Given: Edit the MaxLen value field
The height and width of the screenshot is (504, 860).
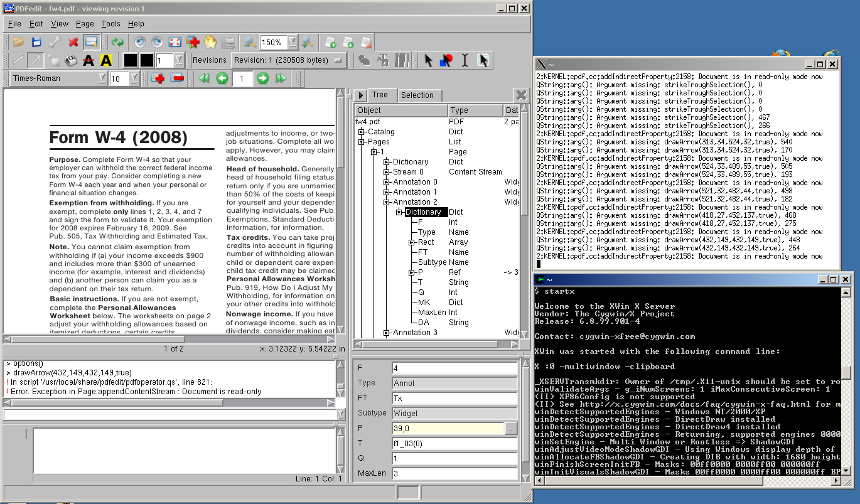Looking at the screenshot, I should click(454, 475).
